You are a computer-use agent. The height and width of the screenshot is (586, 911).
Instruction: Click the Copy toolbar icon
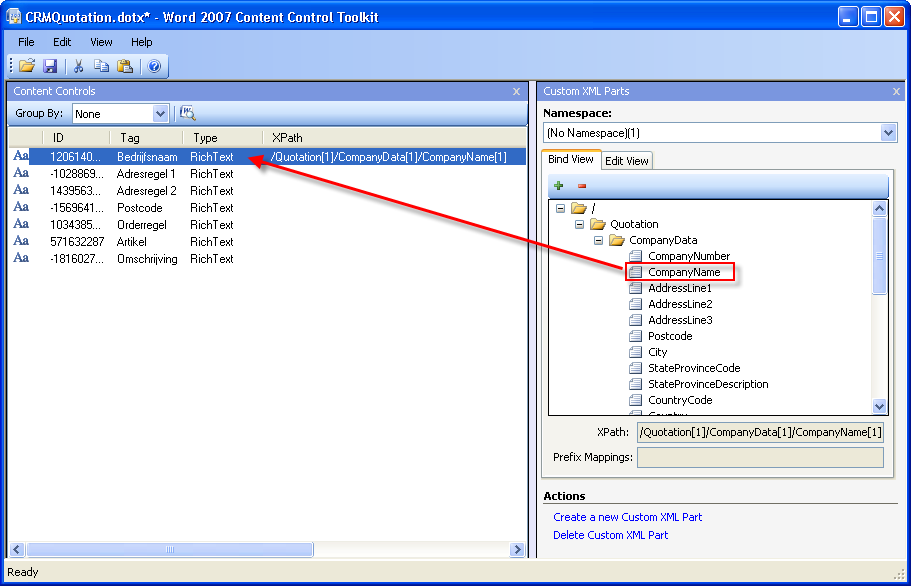click(x=101, y=66)
